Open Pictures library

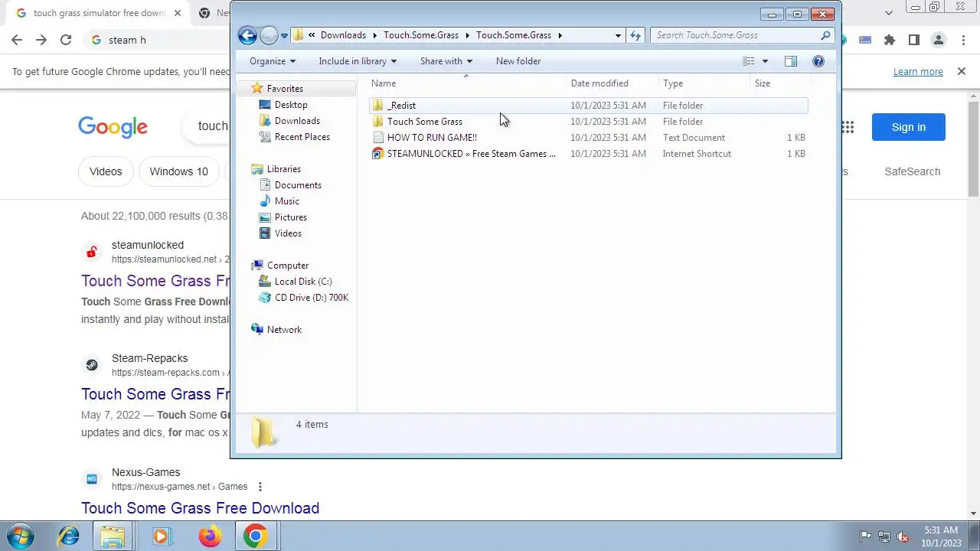[290, 217]
